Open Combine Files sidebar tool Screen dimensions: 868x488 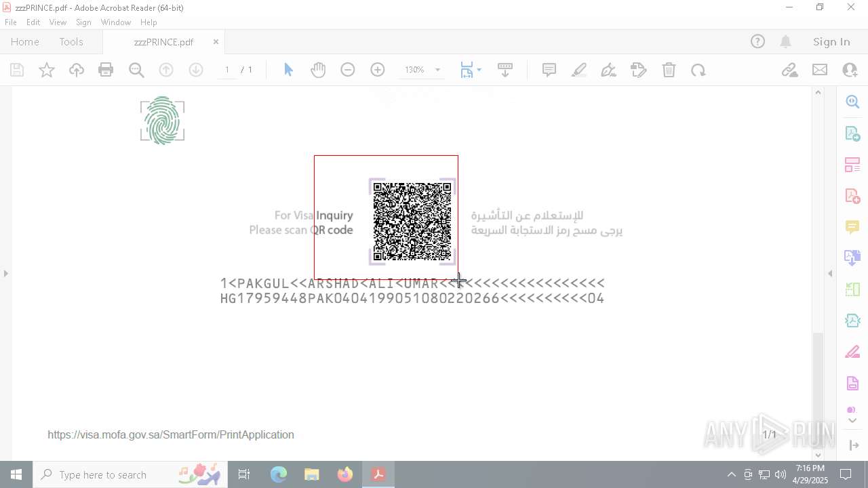pyautogui.click(x=852, y=258)
